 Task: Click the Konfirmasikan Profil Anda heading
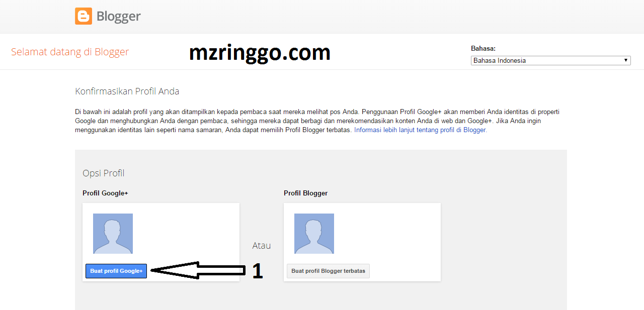point(127,91)
